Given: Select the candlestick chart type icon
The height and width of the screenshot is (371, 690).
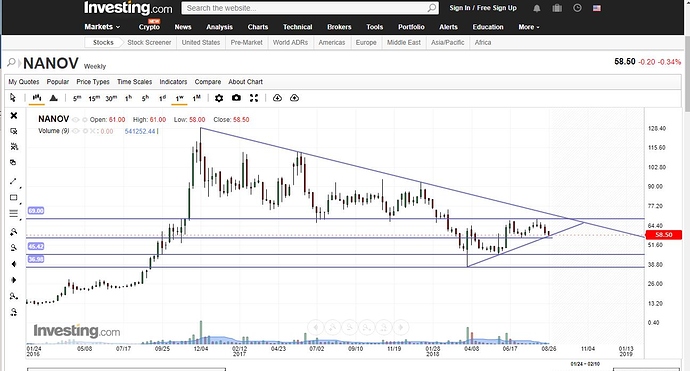Looking at the screenshot, I should pos(37,98).
